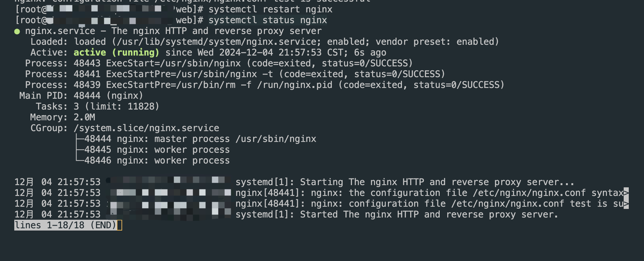This screenshot has height=261, width=644.
Task: Click the cursor block after (END)
Action: 120,225
